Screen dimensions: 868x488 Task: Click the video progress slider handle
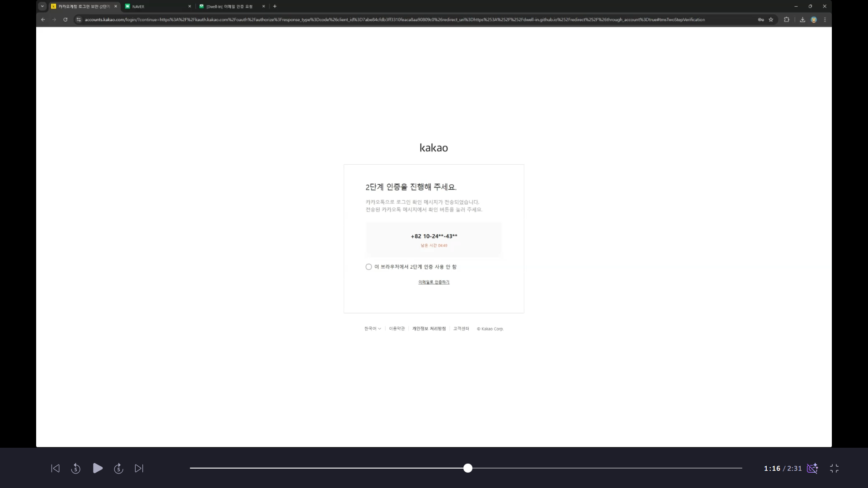468,468
